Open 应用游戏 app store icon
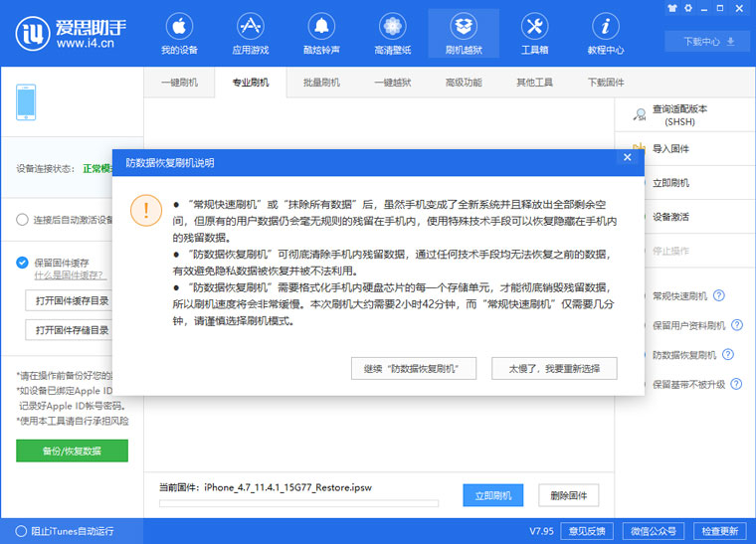This screenshot has height=544, width=756. tap(251, 34)
